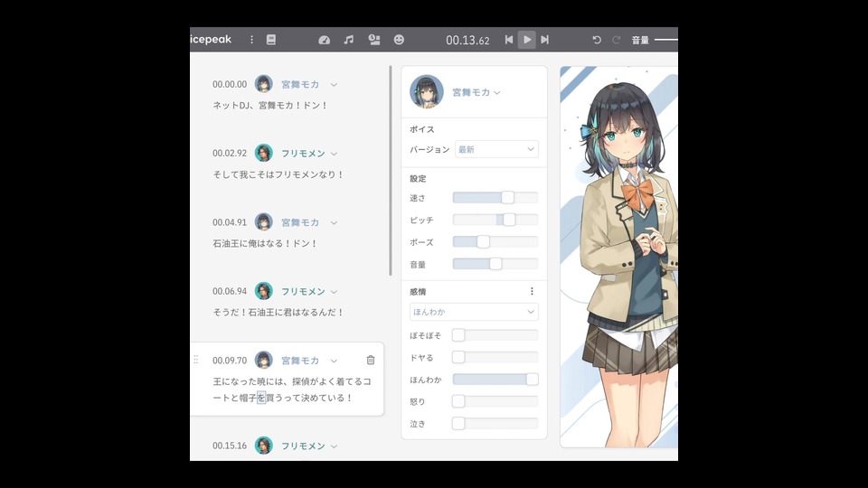Expand narrator dropdown on the 00.15.16 line
The height and width of the screenshot is (488, 868).
334,446
